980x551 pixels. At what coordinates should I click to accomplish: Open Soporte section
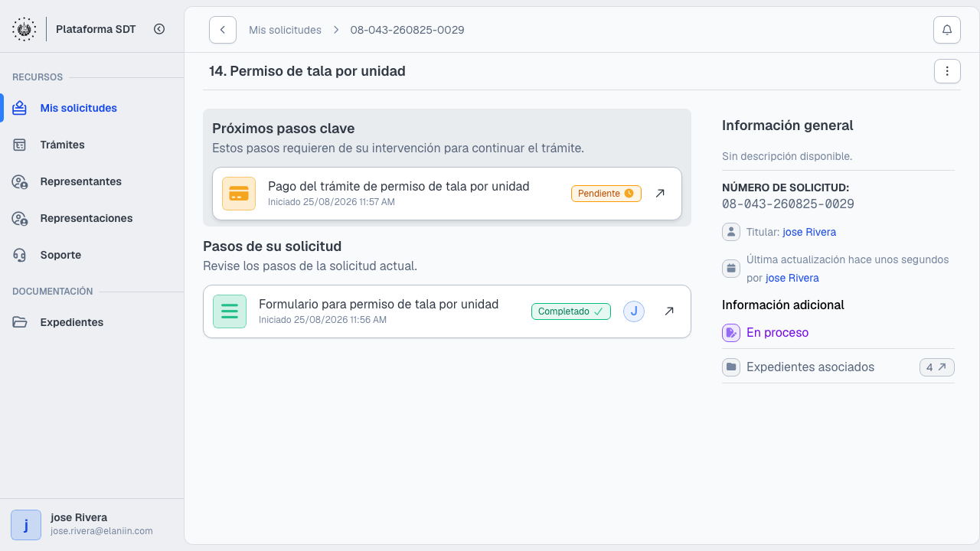tap(92, 255)
